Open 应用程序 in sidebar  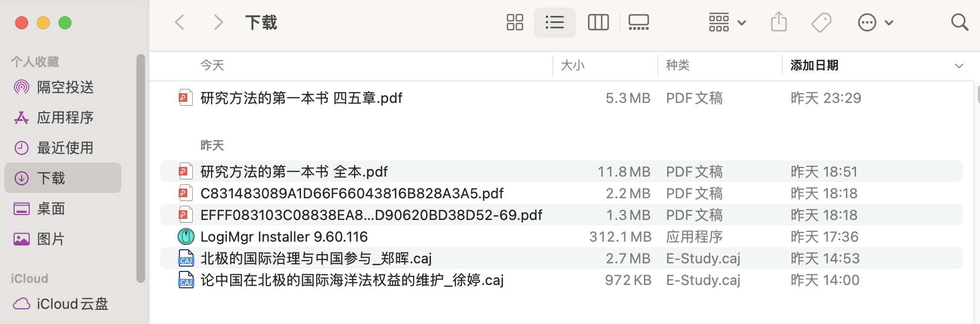pos(65,118)
